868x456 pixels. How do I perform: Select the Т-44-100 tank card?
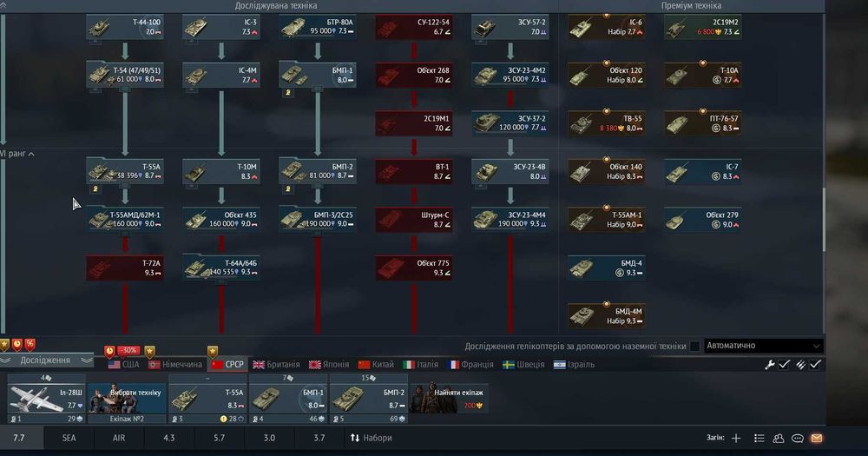(x=125, y=27)
